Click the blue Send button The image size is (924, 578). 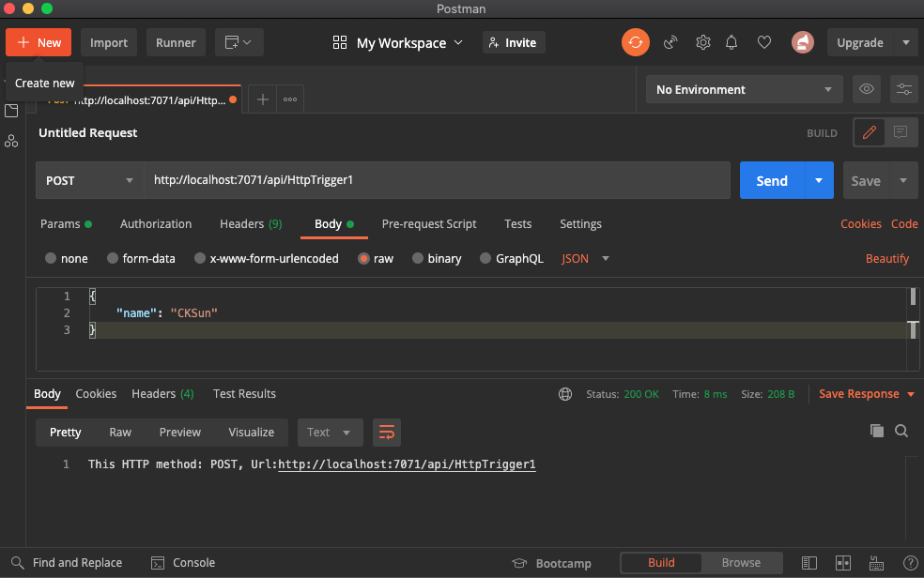point(772,180)
